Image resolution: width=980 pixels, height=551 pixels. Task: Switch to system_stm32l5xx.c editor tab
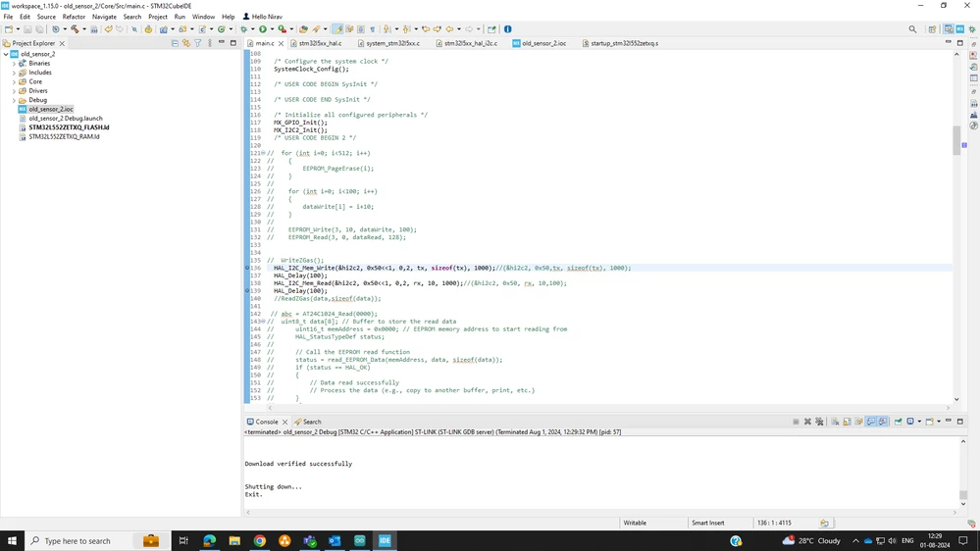(392, 43)
